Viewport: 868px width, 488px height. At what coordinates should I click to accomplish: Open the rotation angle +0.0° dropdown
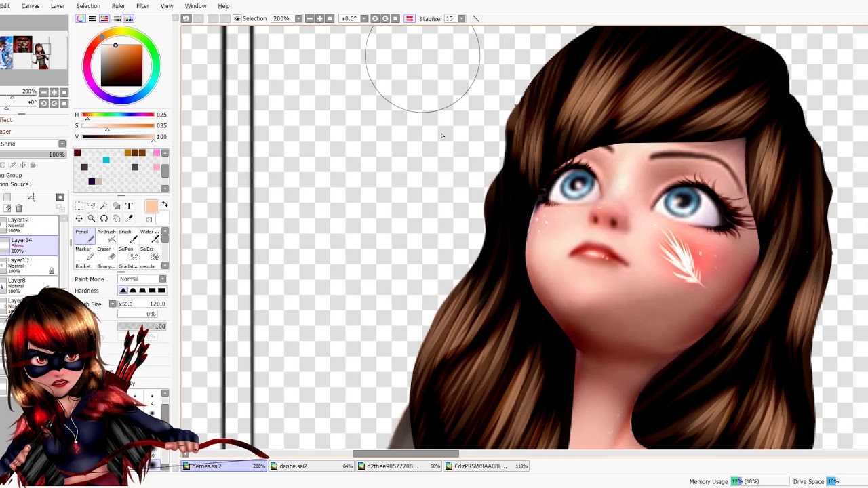[363, 18]
